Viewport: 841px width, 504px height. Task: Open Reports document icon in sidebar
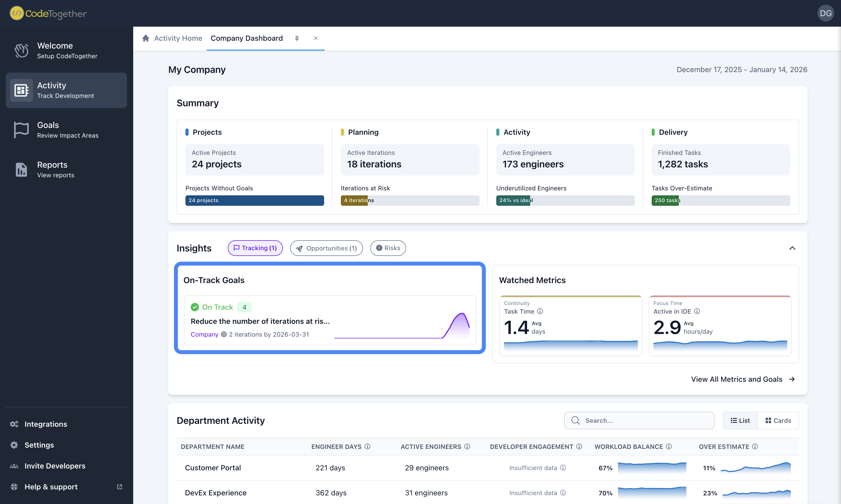pyautogui.click(x=21, y=169)
